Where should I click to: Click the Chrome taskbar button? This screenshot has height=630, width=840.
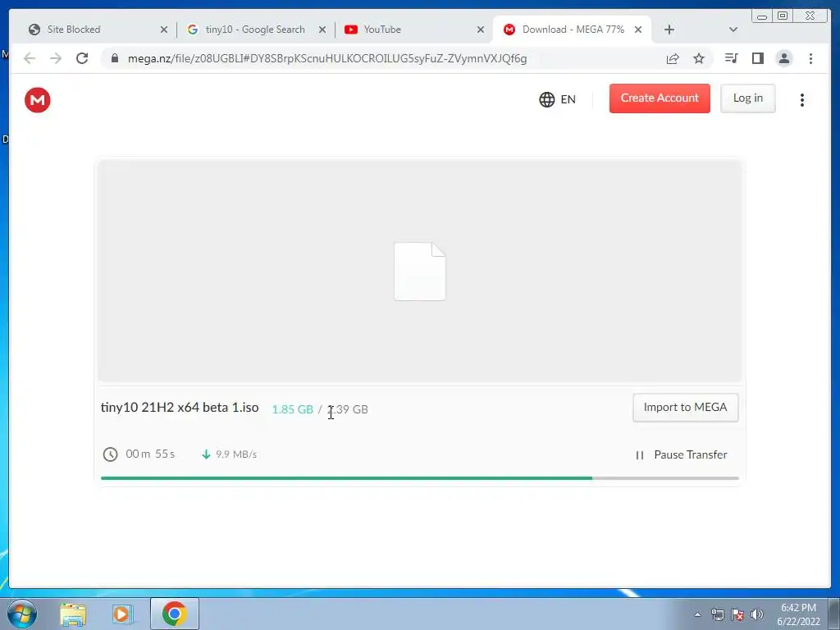175,614
